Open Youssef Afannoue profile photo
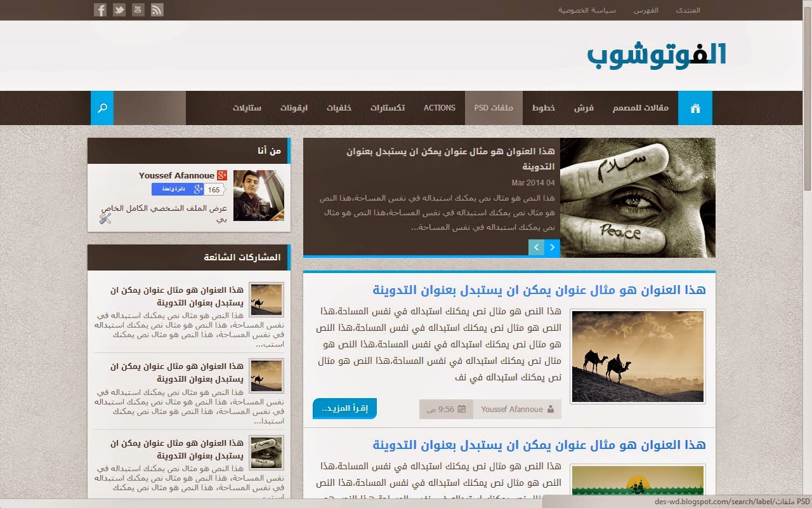The width and height of the screenshot is (812, 508). click(x=259, y=196)
